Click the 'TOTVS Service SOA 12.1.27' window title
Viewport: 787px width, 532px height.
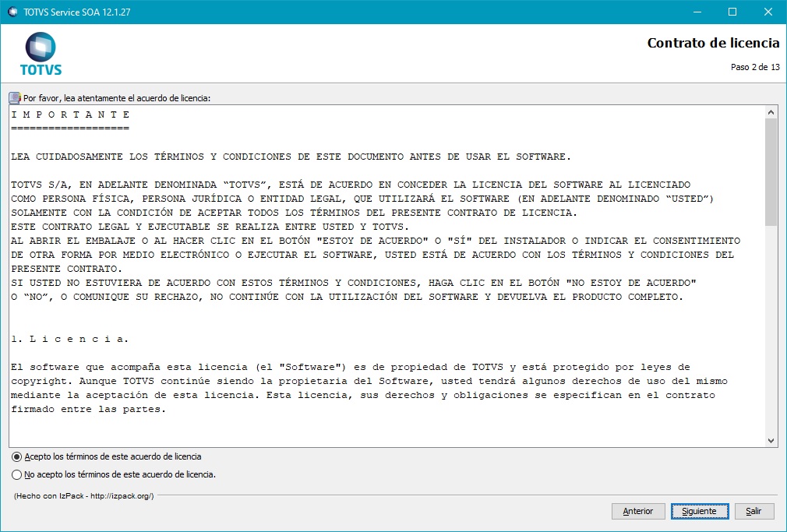click(x=77, y=12)
